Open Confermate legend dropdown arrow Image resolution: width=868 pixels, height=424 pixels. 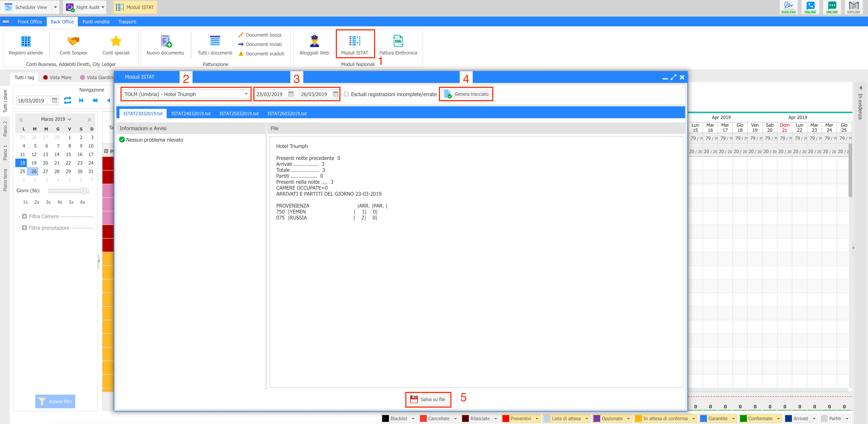(778, 419)
